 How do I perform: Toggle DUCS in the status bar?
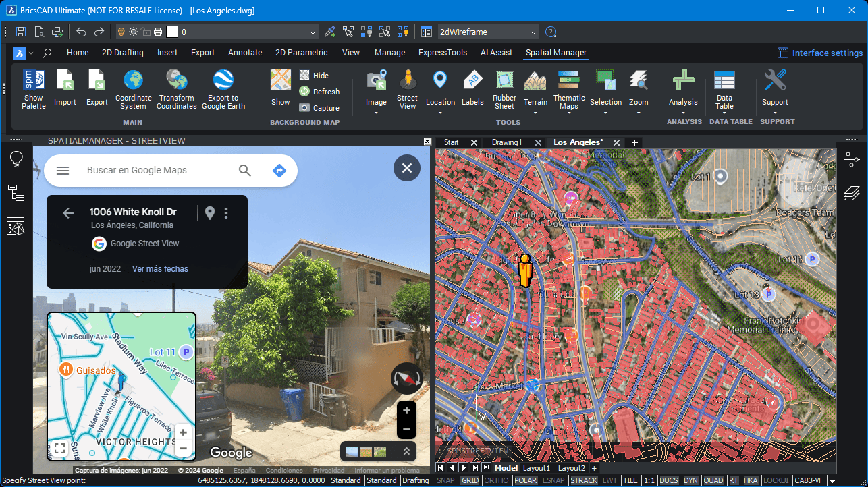[669, 480]
